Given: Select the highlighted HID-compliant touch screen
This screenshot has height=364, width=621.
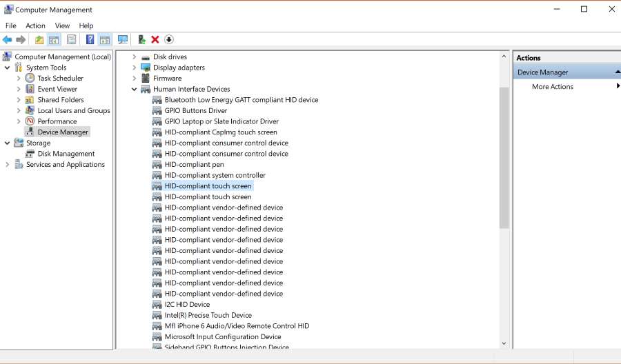Looking at the screenshot, I should pos(208,186).
